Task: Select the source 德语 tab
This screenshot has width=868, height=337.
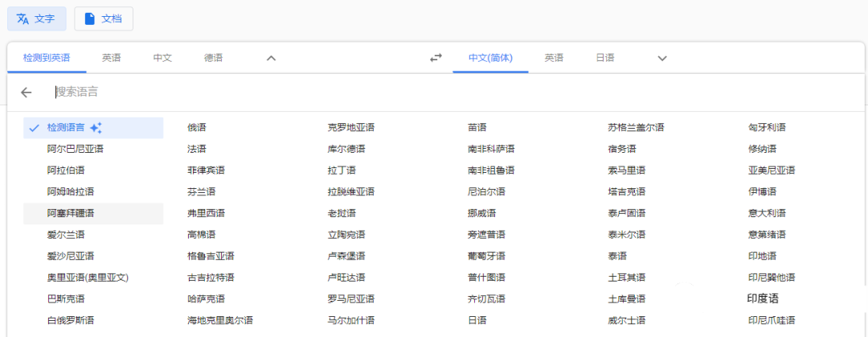Action: [x=213, y=58]
